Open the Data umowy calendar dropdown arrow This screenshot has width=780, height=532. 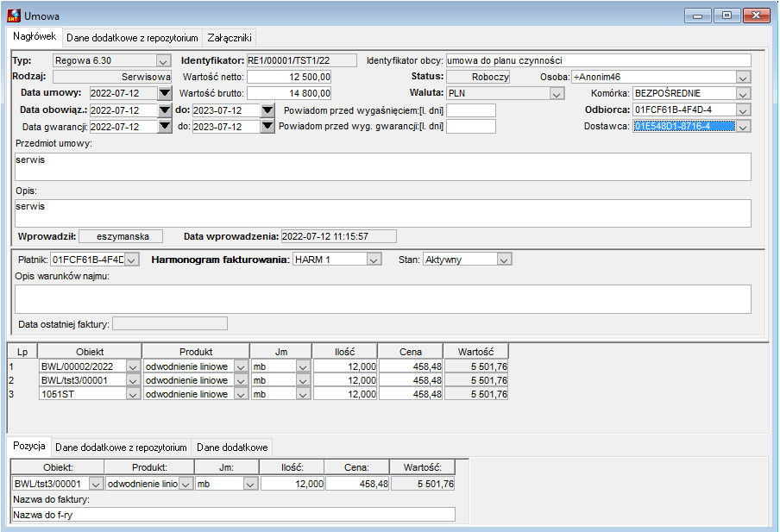coord(165,93)
